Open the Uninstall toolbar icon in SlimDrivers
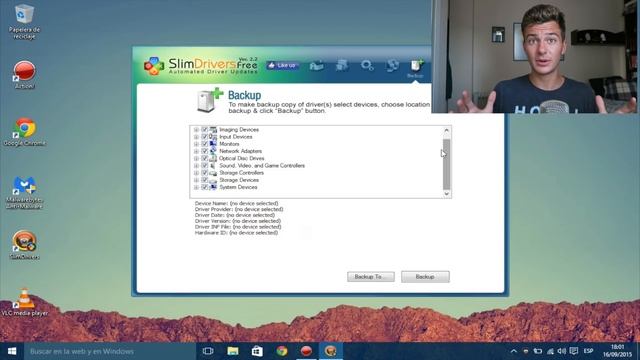Image resolution: width=640 pixels, height=360 pixels. (342, 65)
